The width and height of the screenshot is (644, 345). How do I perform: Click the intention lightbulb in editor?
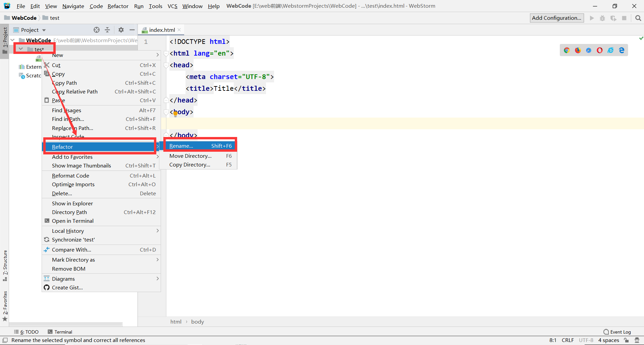click(175, 114)
